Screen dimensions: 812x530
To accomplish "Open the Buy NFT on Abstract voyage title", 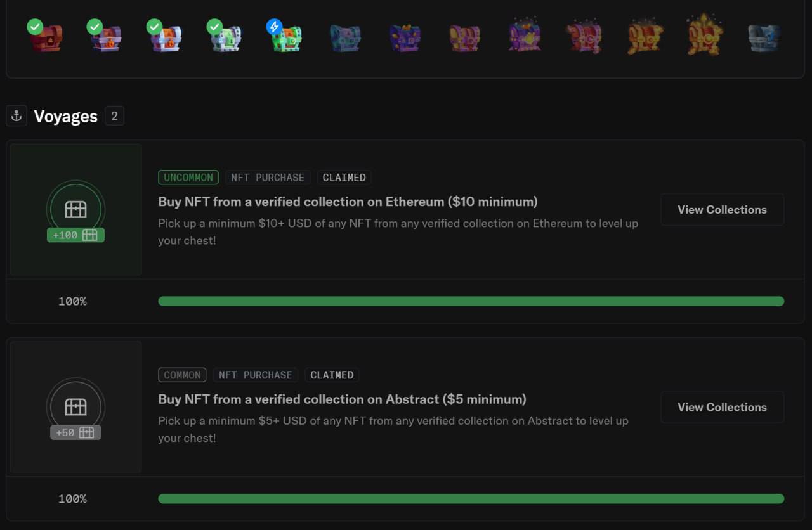I will 342,399.
